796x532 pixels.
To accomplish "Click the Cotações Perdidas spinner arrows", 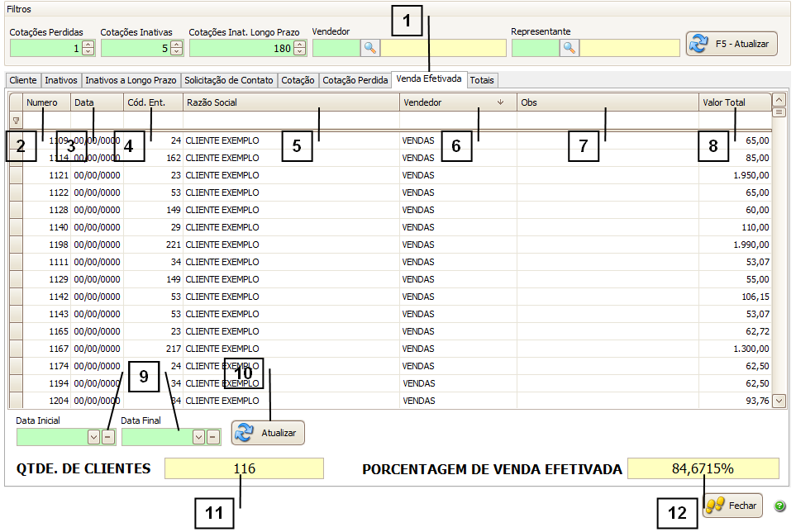I will [x=88, y=49].
